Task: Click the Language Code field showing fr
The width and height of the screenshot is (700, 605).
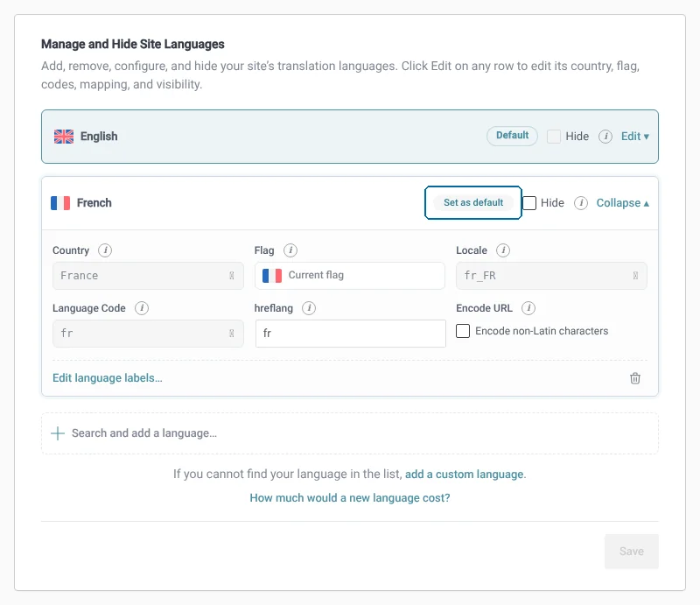Action: 148,334
